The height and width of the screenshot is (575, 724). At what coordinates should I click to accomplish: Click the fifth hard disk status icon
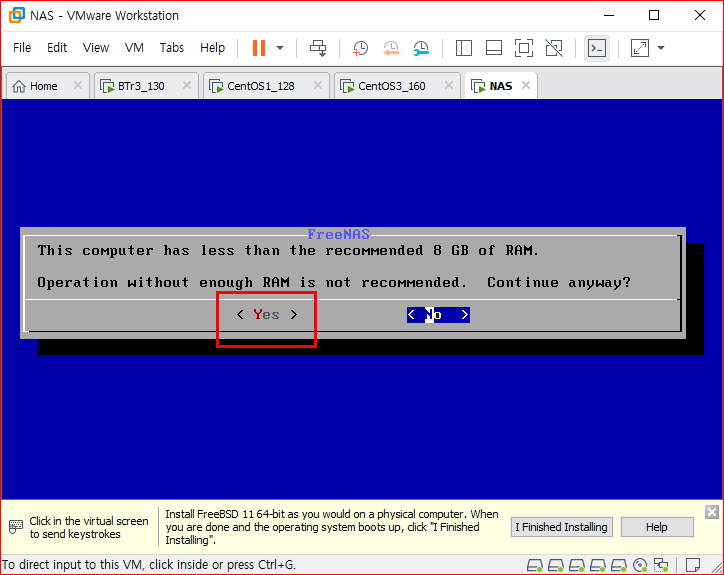pyautogui.click(x=619, y=565)
